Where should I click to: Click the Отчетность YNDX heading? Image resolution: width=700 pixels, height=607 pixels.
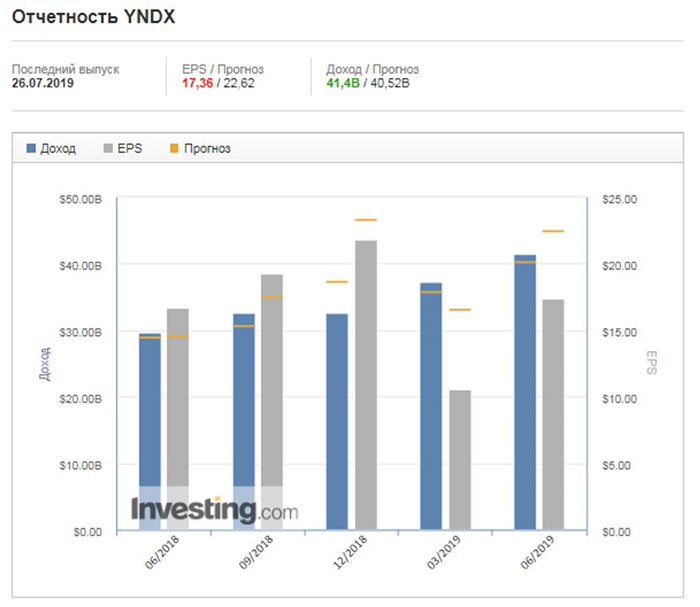click(x=93, y=17)
